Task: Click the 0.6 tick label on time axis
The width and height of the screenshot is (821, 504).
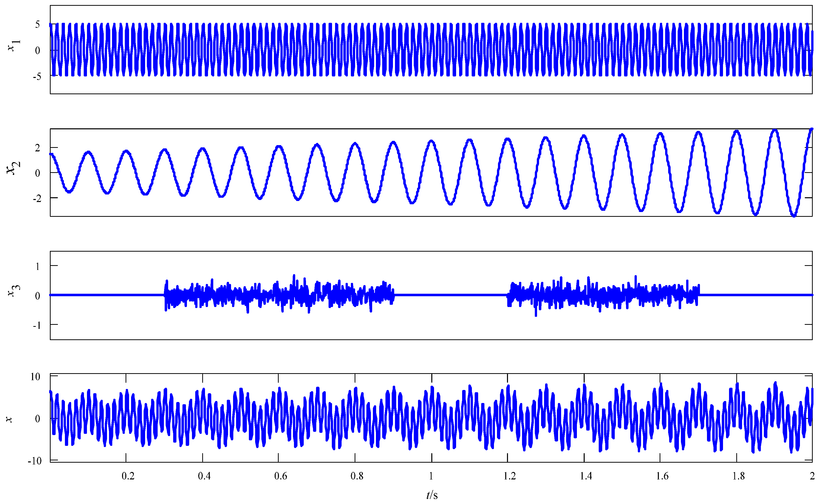Action: (x=281, y=476)
